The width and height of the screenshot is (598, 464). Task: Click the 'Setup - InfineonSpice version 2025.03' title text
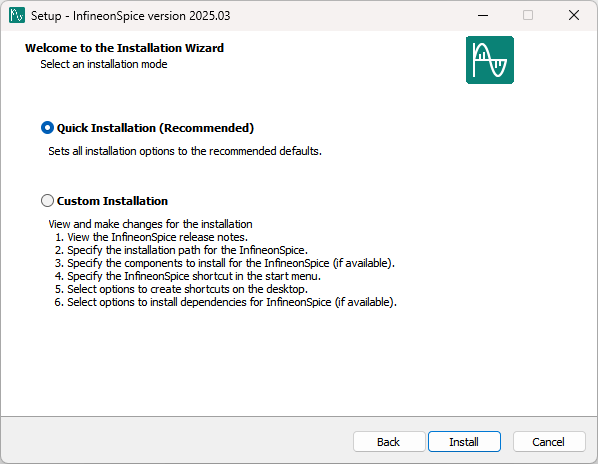coord(130,16)
